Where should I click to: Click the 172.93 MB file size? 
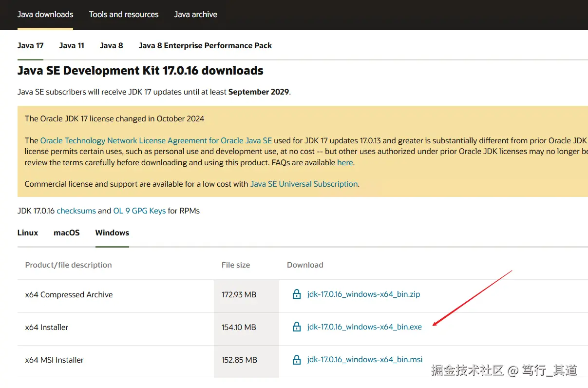pos(239,294)
